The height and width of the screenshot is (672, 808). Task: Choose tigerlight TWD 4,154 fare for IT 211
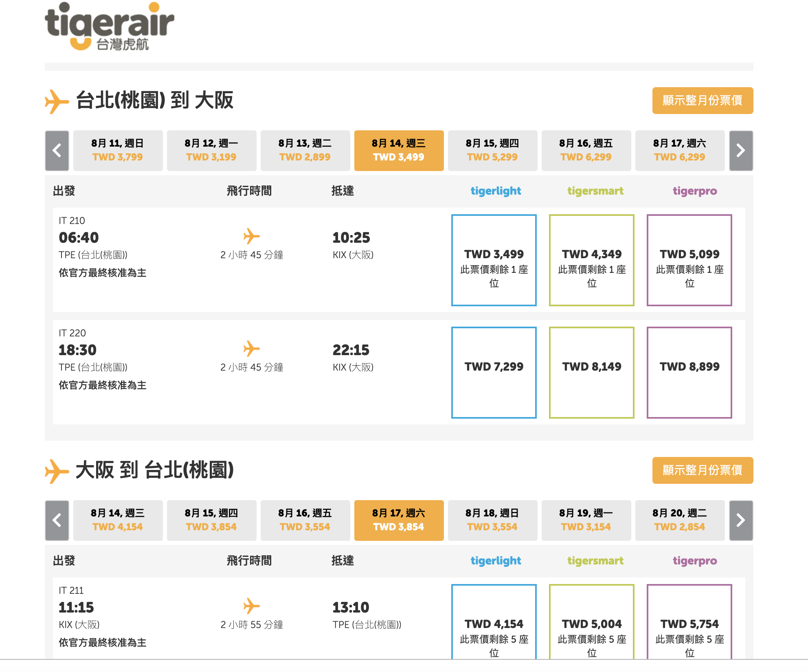pyautogui.click(x=494, y=622)
